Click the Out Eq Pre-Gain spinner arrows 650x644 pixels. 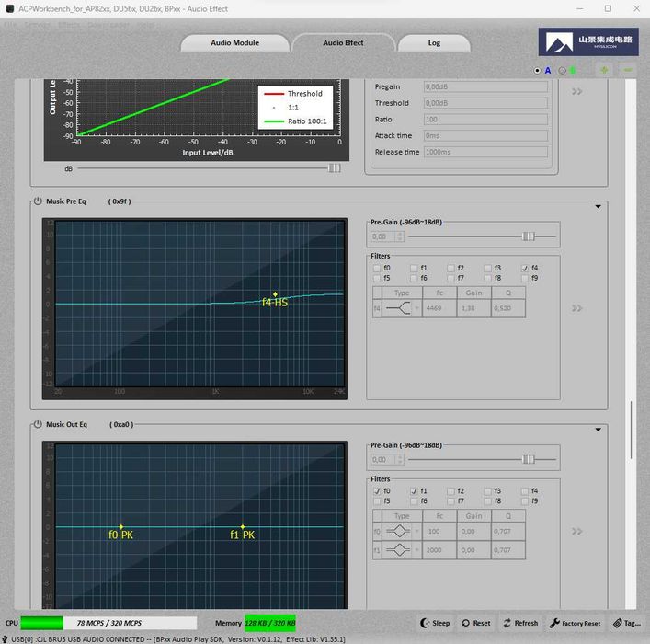[400, 459]
